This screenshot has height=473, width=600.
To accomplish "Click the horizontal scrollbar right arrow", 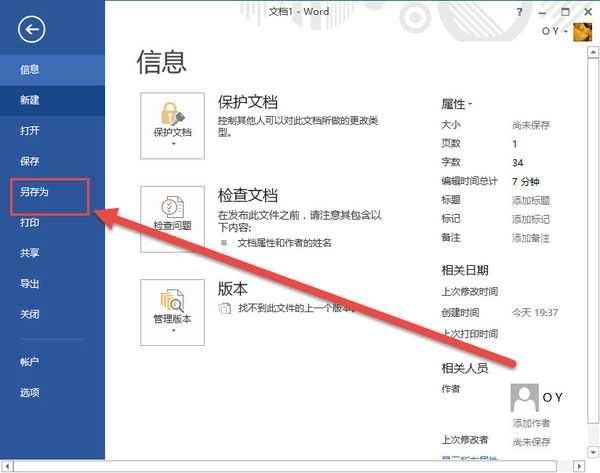I will (x=579, y=466).
